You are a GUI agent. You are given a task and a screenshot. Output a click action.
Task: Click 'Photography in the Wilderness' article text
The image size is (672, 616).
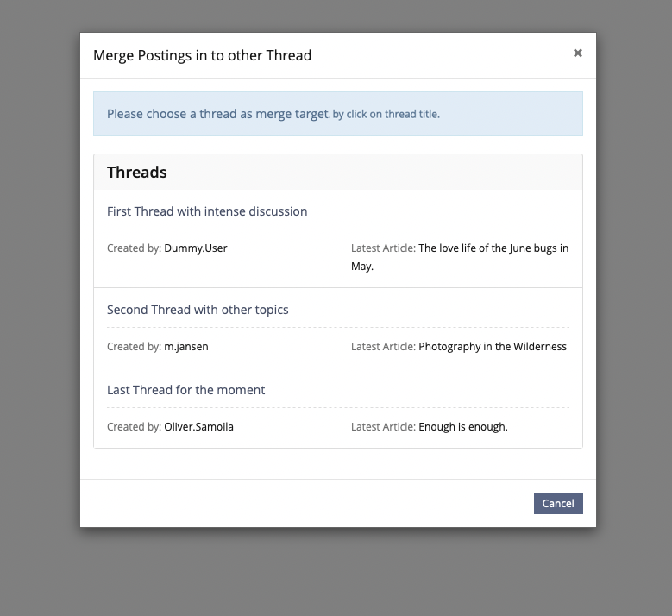click(x=492, y=347)
